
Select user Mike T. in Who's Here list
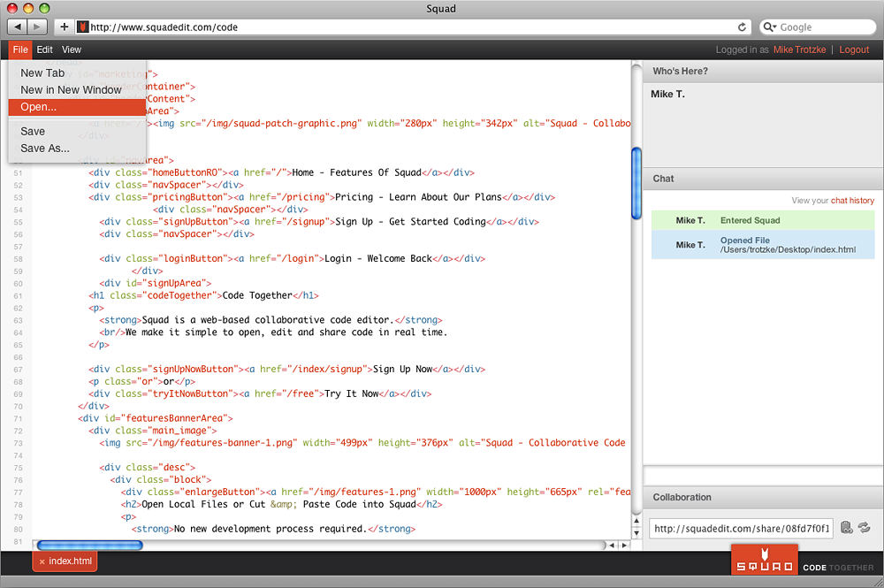click(667, 94)
